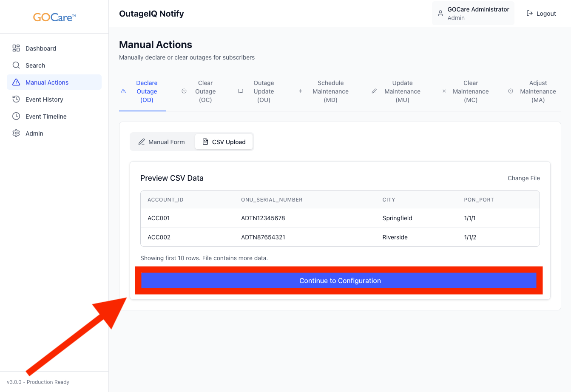Select the Clear Maintenance (MC) tab
The height and width of the screenshot is (392, 571).
[x=471, y=91]
